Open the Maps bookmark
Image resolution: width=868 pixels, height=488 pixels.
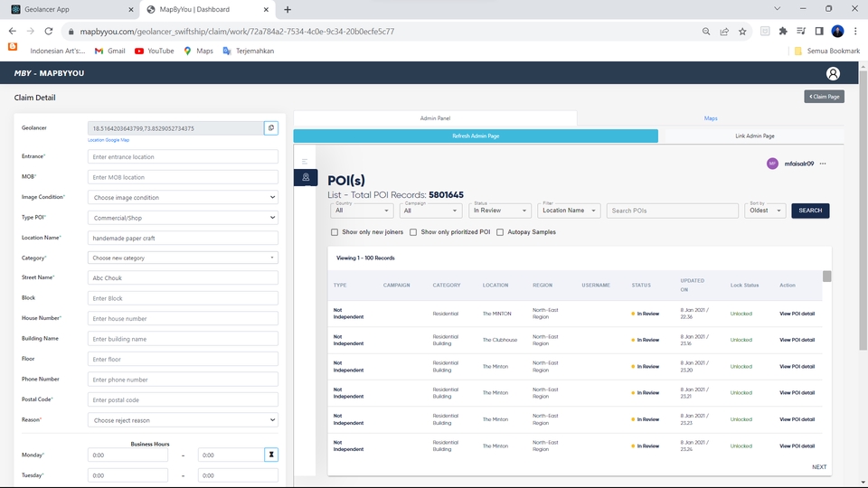198,51
